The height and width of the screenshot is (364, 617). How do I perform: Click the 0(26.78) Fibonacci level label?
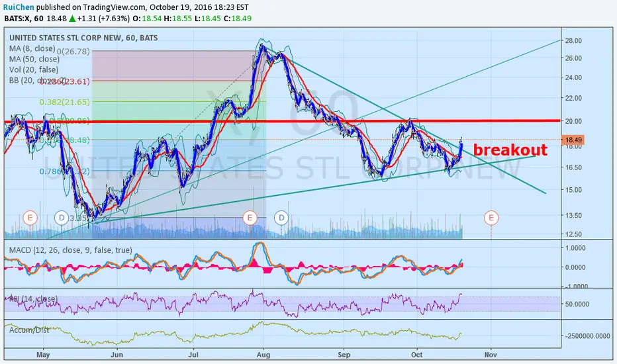pyautogui.click(x=73, y=52)
